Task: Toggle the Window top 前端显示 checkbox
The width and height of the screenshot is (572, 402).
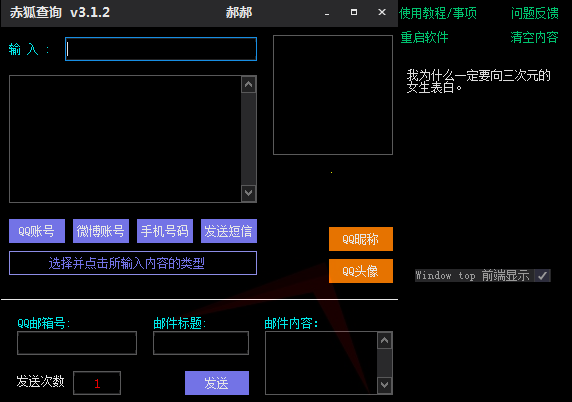Action: [542, 275]
